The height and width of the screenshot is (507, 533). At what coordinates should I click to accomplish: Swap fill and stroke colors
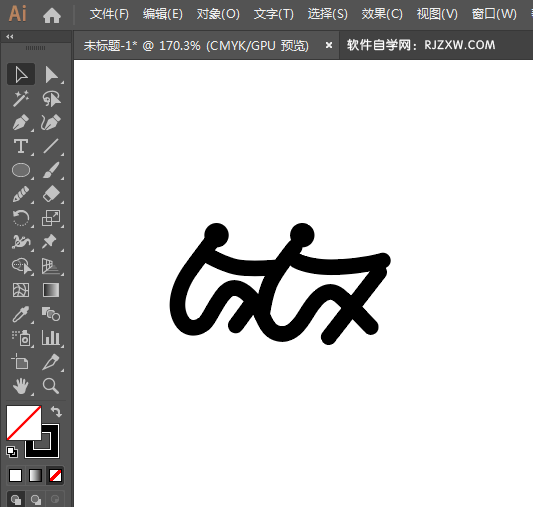click(56, 412)
